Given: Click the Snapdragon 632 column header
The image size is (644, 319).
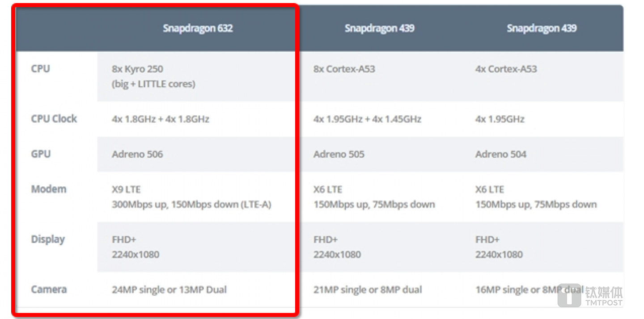Looking at the screenshot, I should (x=198, y=29).
